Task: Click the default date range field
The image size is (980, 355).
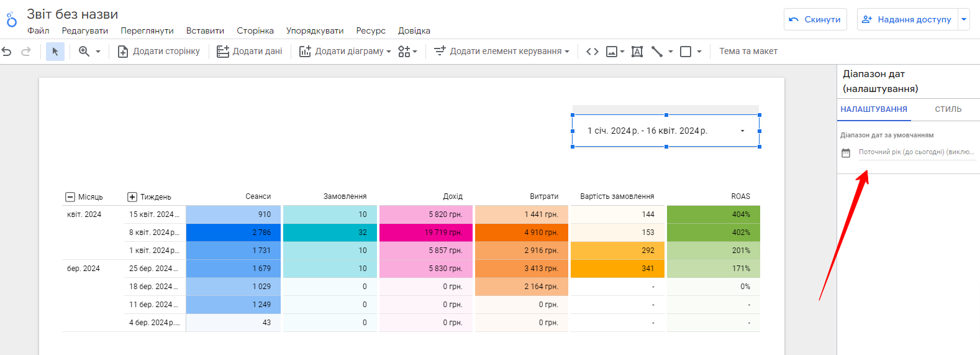Action: 917,152
